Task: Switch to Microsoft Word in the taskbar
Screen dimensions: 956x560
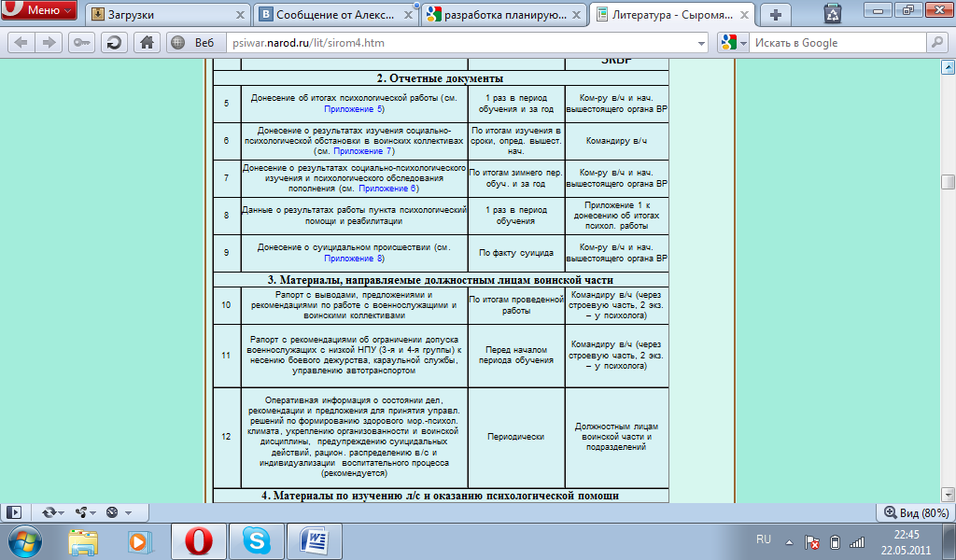Action: coord(315,541)
